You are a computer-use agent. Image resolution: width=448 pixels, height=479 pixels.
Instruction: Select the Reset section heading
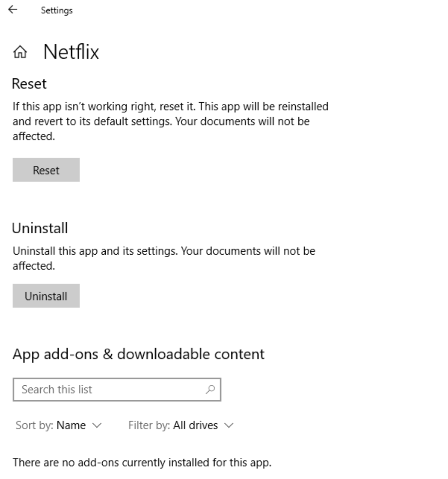(x=29, y=84)
